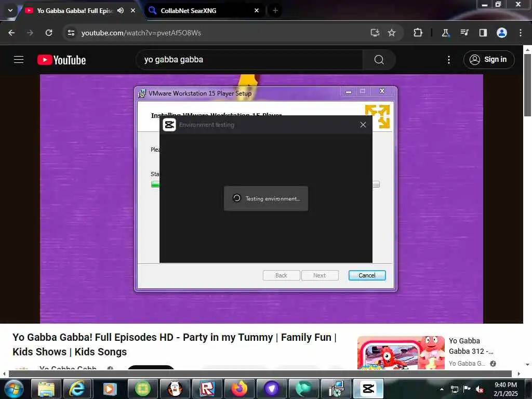The image size is (532, 399).
Task: Click the page vertical scrollbar thumb
Action: click(527, 85)
